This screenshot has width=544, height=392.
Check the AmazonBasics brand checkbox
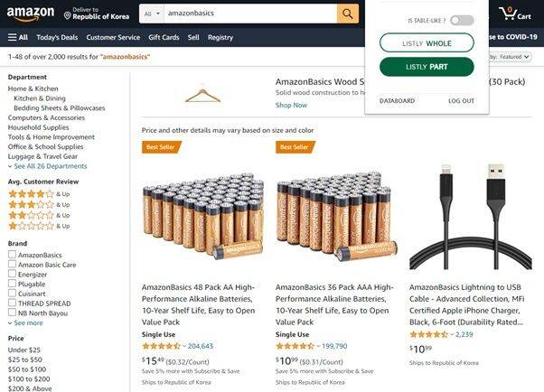13,255
